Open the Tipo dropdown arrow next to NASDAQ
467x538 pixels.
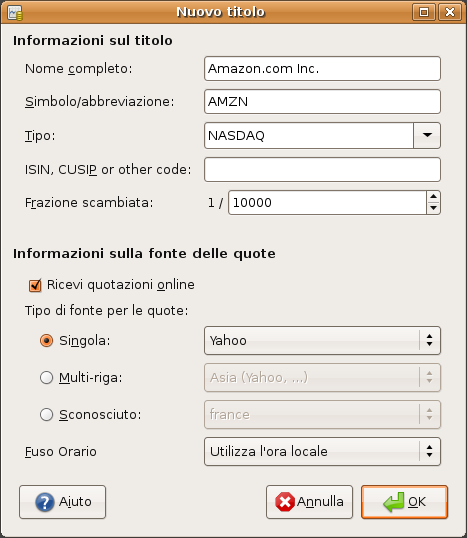point(427,136)
